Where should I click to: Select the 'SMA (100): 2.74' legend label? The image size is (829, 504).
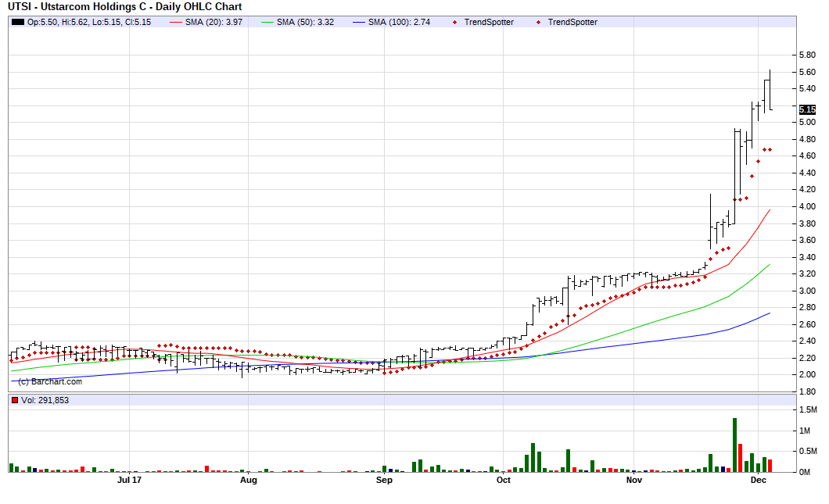pos(399,22)
